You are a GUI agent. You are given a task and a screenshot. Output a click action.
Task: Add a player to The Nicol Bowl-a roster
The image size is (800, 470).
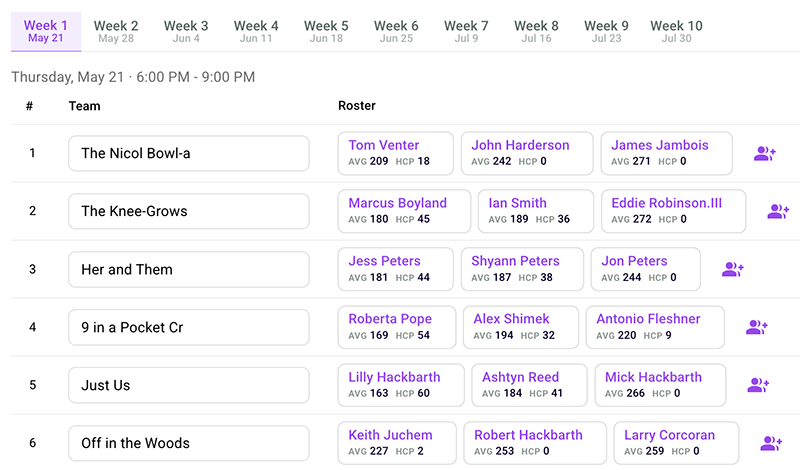coord(764,154)
